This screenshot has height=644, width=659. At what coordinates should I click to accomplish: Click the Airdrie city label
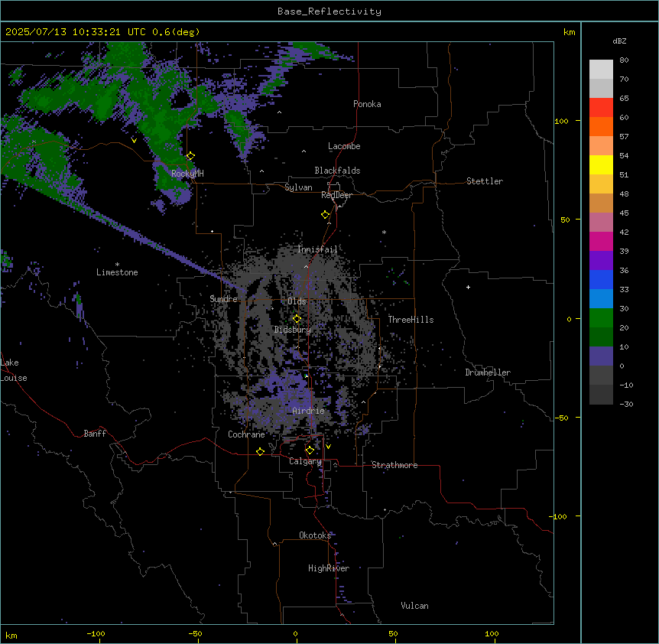click(308, 411)
